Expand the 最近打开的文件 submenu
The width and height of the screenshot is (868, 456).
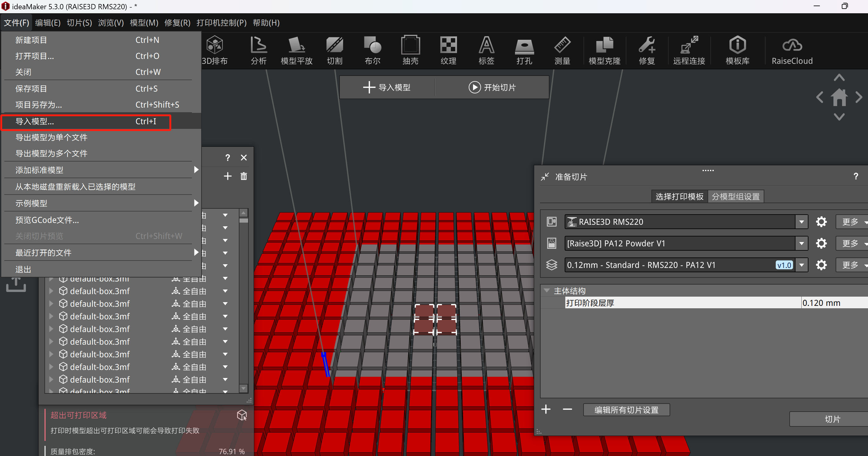coord(101,253)
